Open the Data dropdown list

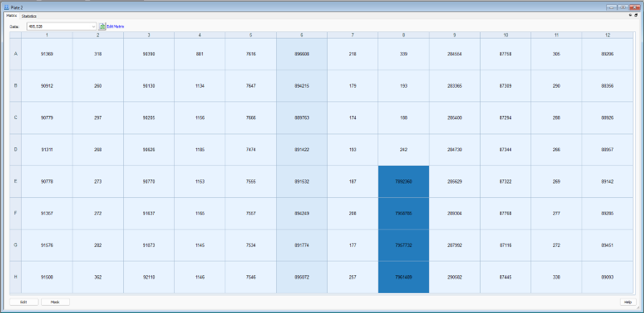(x=94, y=27)
